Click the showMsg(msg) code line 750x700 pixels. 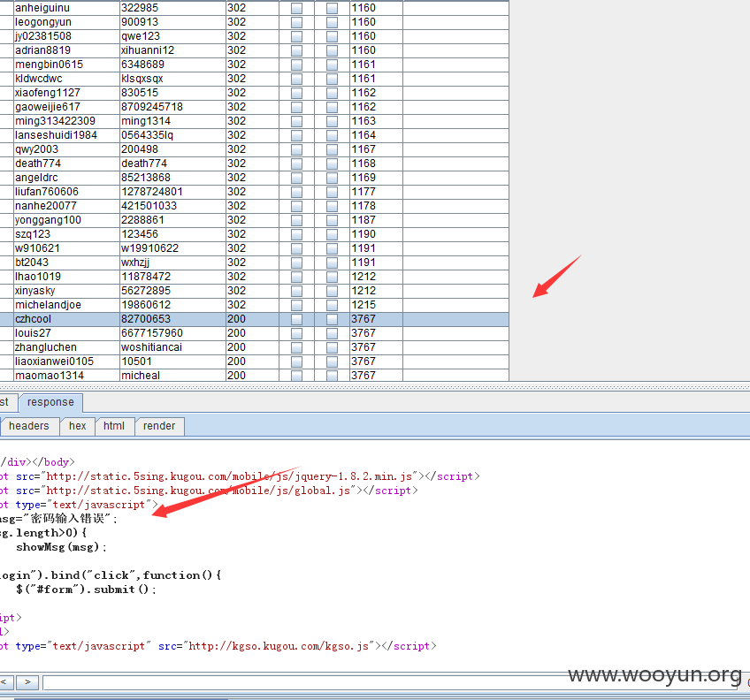[x=61, y=547]
